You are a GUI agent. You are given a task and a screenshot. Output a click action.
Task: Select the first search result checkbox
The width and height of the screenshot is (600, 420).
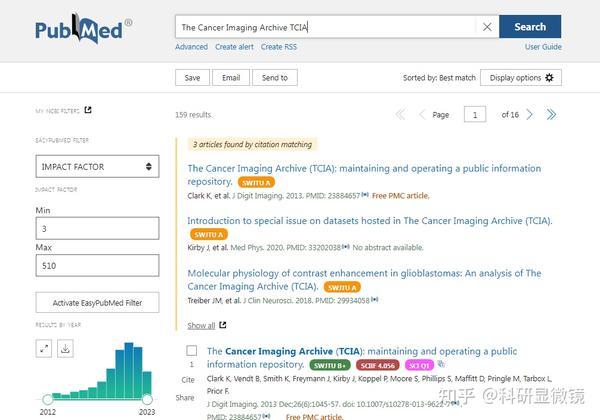[x=192, y=351]
